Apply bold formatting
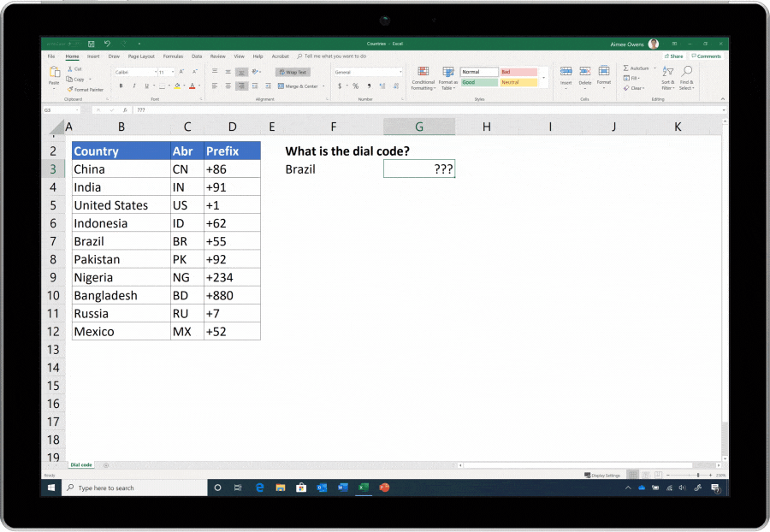The width and height of the screenshot is (770, 532). click(121, 86)
